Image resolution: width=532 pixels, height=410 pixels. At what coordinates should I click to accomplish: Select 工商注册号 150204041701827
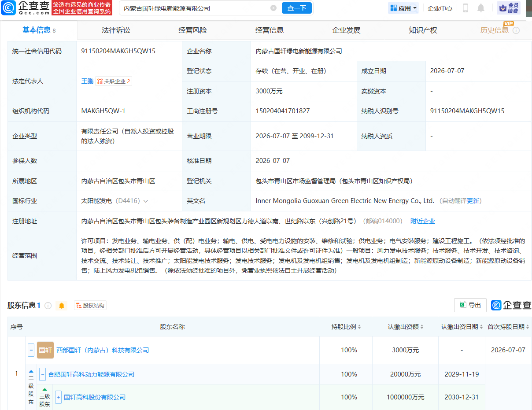[x=282, y=111]
